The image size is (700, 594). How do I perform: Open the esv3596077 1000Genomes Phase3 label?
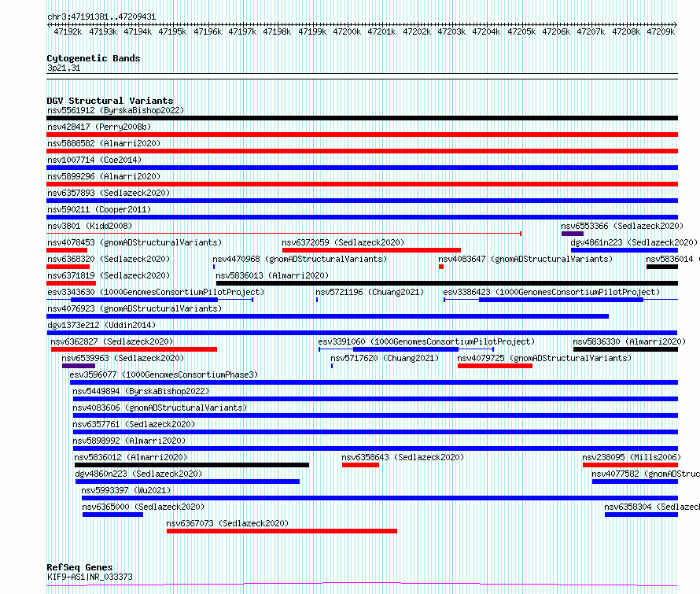coord(164,374)
